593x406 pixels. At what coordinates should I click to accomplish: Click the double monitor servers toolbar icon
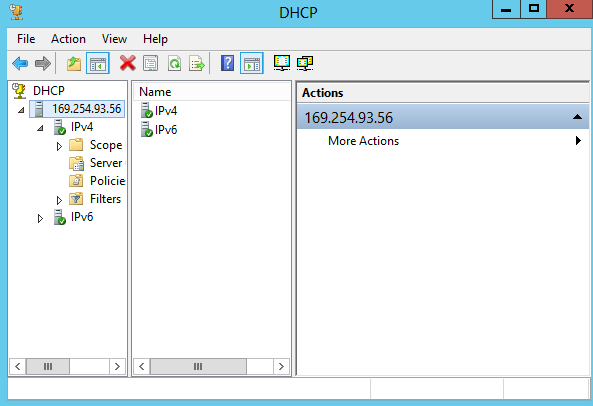click(x=305, y=63)
